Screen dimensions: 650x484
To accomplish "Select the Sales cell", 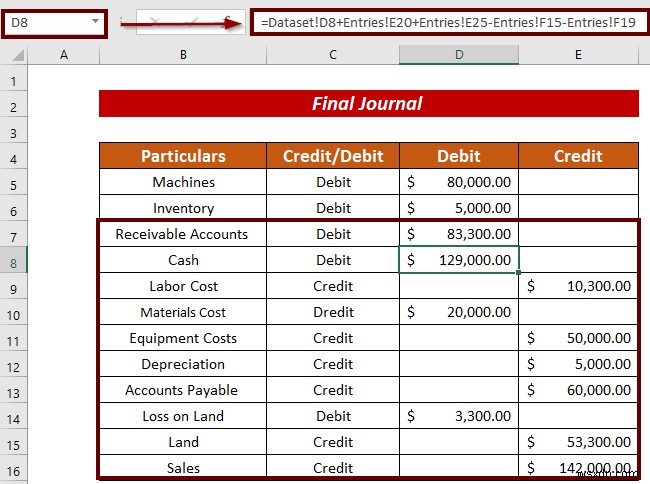I will 183,468.
